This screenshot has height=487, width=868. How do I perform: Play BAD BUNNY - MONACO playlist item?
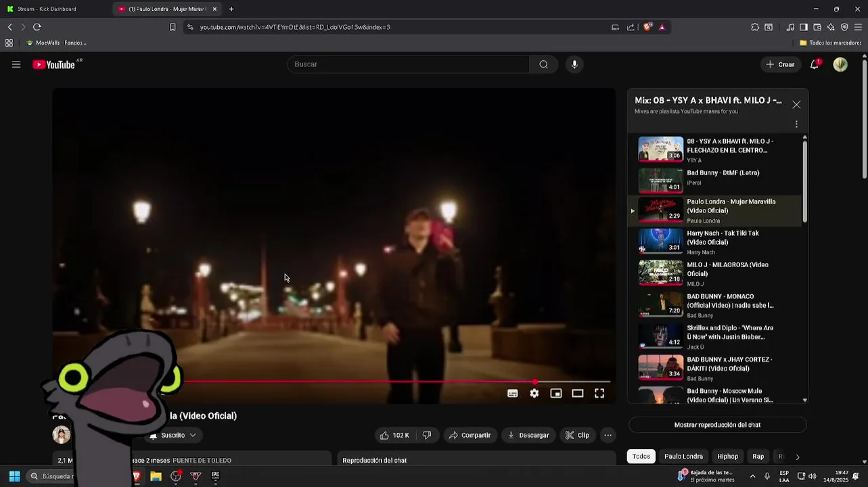[716, 305]
